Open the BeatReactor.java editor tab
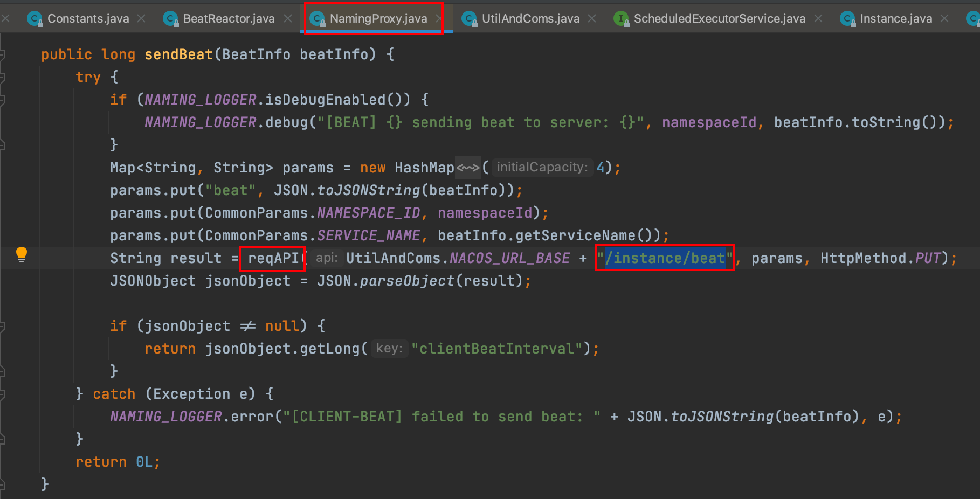The height and width of the screenshot is (499, 980). click(x=229, y=19)
